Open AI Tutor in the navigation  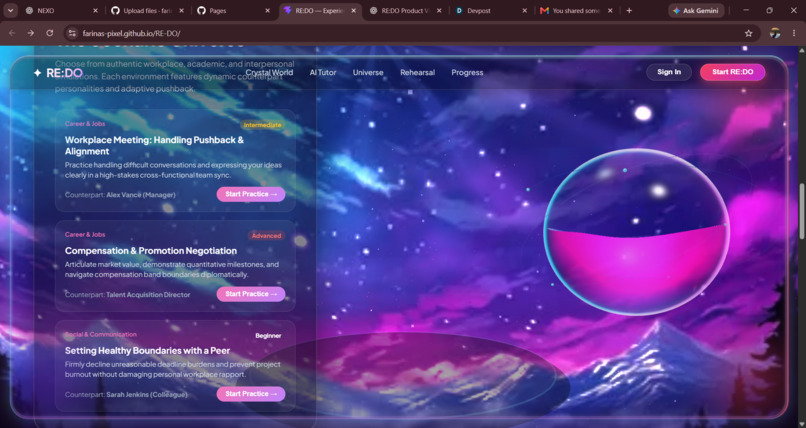(323, 72)
